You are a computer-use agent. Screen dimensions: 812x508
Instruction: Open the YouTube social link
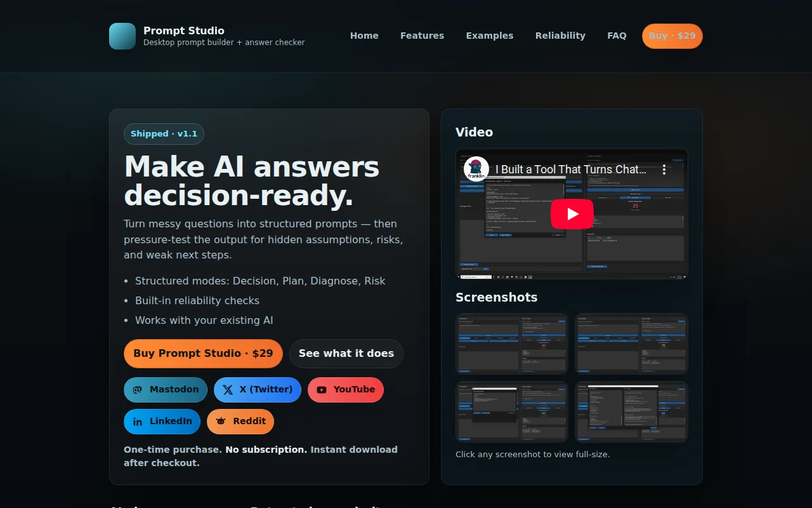click(x=346, y=390)
